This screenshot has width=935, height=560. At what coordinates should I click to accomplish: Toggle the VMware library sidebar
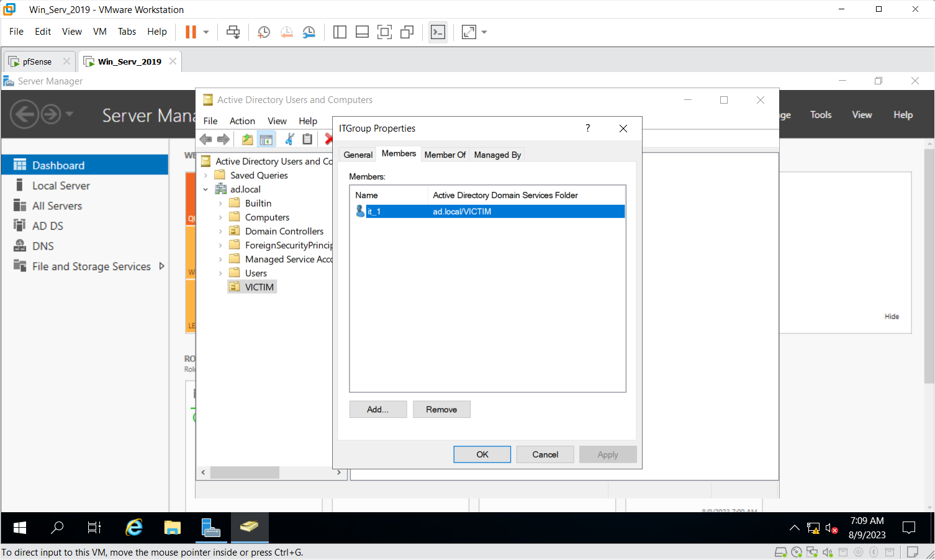pyautogui.click(x=340, y=32)
